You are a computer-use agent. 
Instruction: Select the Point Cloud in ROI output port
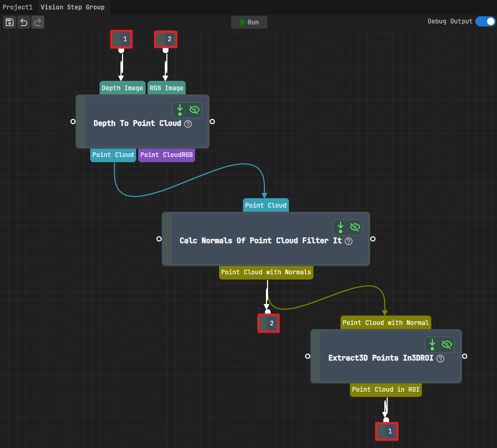coord(386,390)
